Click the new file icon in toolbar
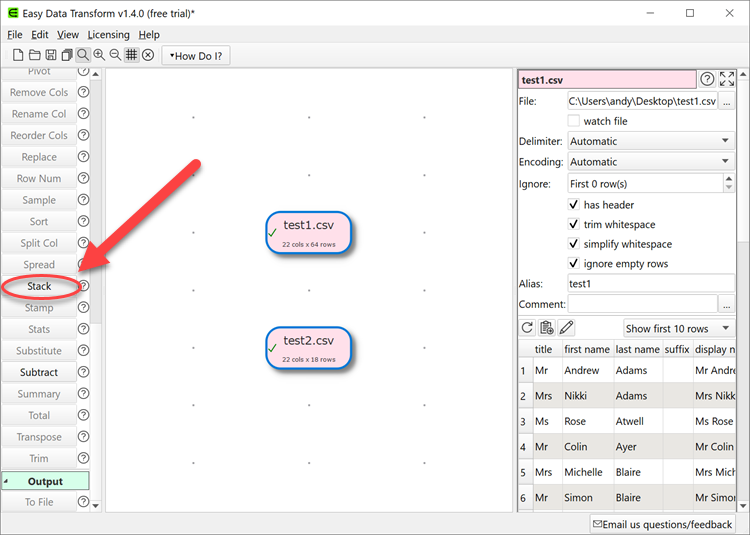750x535 pixels. pos(18,56)
